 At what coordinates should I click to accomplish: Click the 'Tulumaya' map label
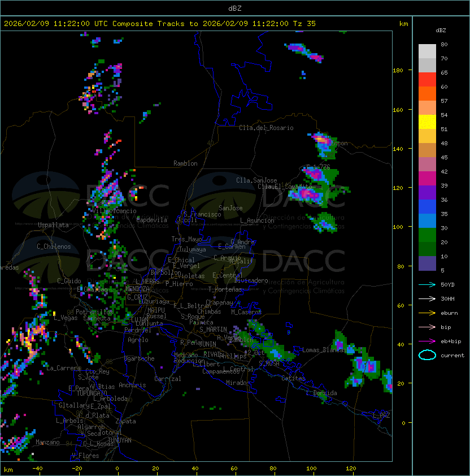coord(193,249)
